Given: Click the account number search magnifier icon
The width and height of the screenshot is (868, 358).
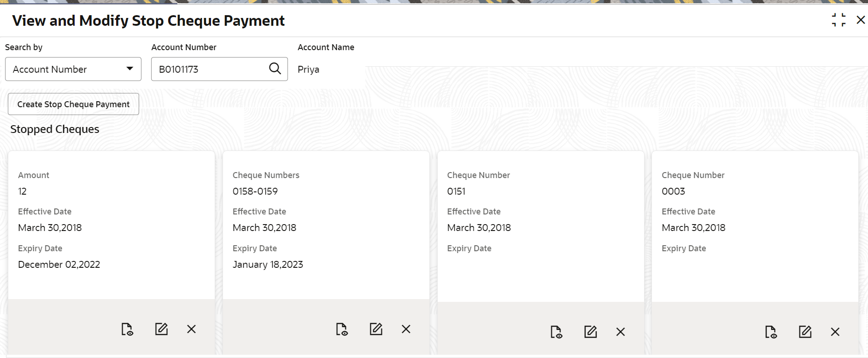Looking at the screenshot, I should 275,69.
